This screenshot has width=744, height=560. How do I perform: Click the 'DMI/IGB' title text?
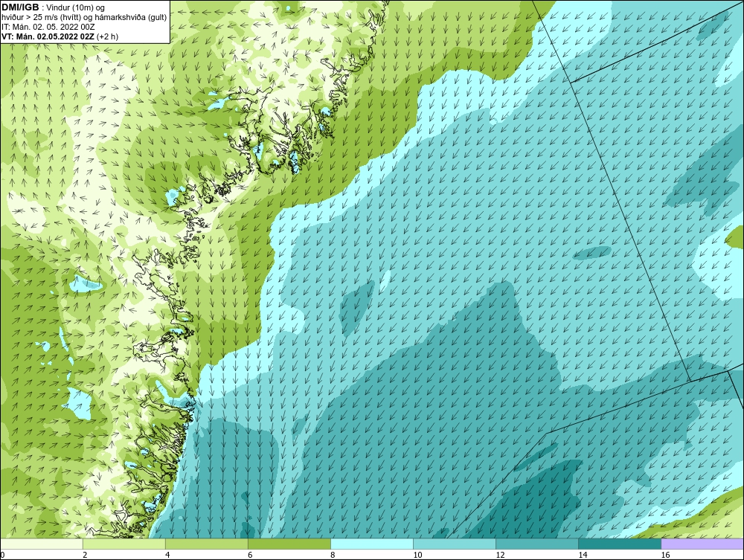point(20,7)
